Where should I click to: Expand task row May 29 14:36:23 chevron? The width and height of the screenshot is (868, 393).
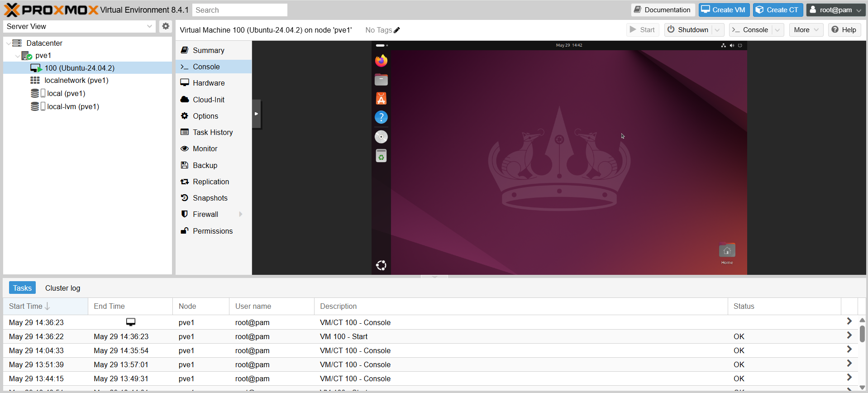[x=849, y=321]
